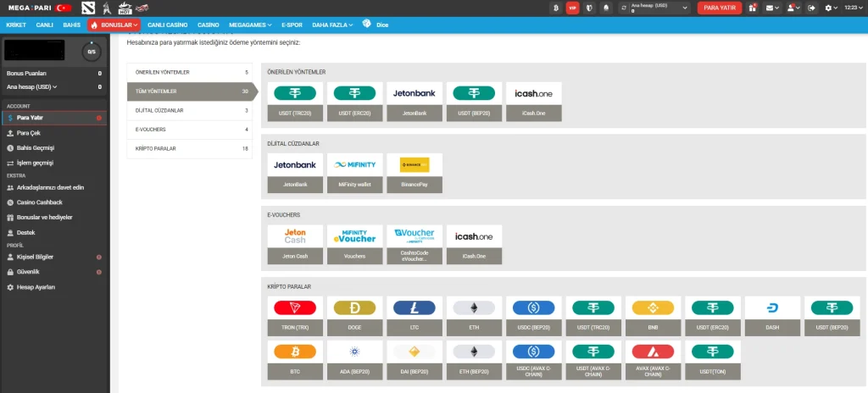The height and width of the screenshot is (393, 868).
Task: Select E-VOUCHERS category
Action: [189, 130]
